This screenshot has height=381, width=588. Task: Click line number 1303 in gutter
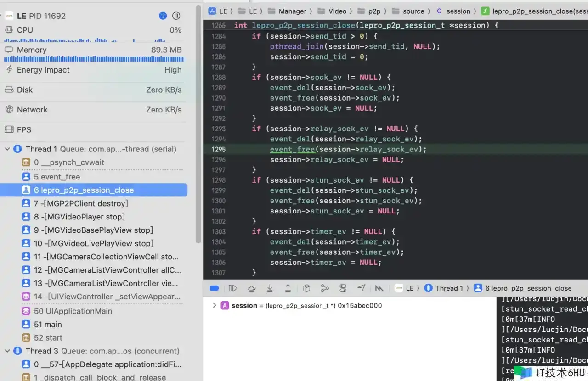(219, 231)
